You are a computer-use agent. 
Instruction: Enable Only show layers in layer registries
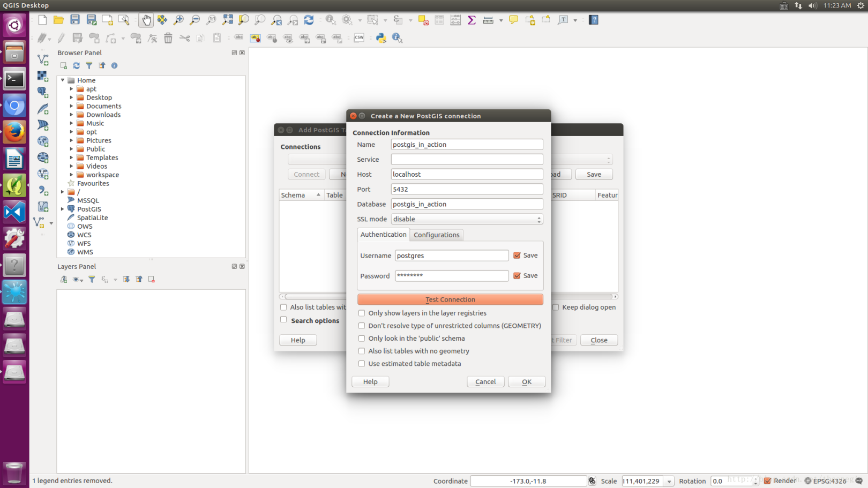[362, 313]
